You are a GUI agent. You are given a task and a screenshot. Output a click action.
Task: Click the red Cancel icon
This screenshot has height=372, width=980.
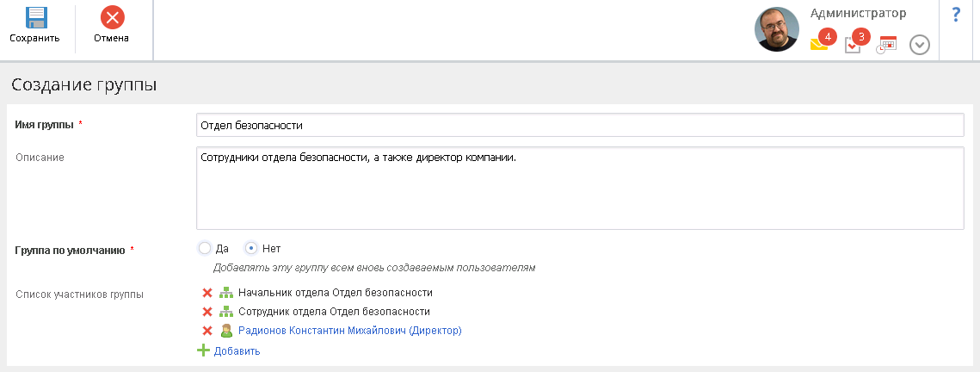pos(112,16)
